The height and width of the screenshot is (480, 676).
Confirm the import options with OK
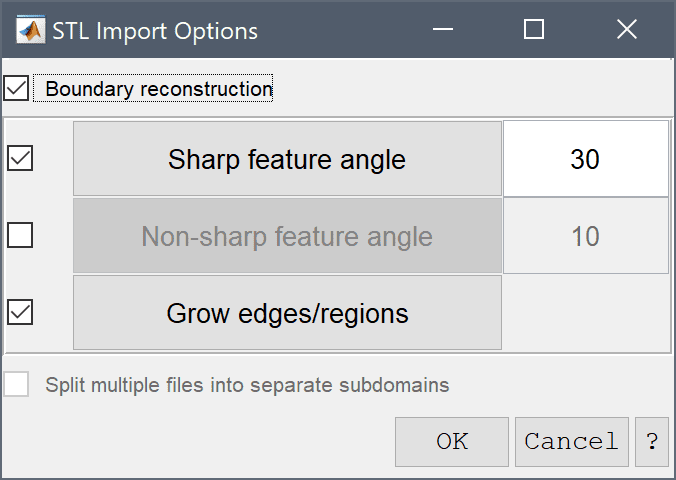pos(452,442)
